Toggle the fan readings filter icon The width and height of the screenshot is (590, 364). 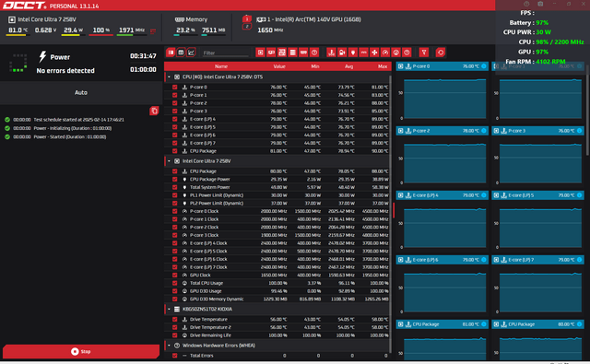pos(374,53)
